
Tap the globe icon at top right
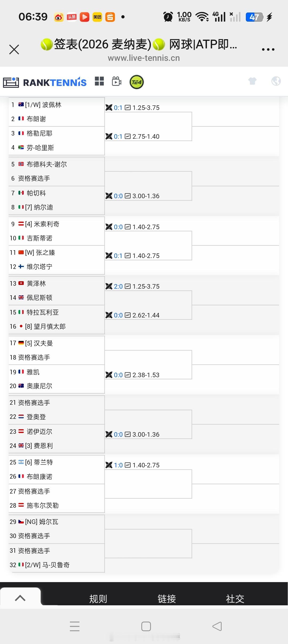(276, 81)
